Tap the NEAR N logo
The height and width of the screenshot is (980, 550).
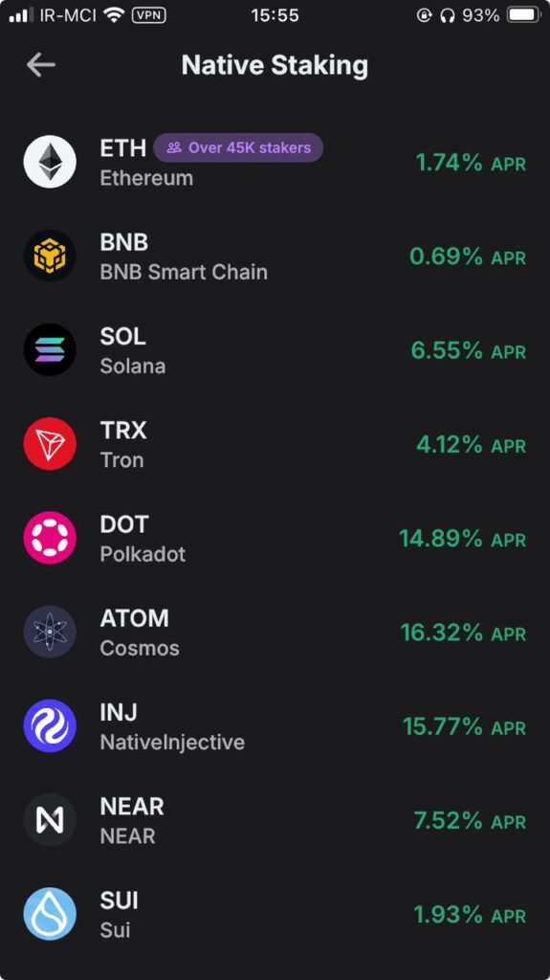pyautogui.click(x=50, y=820)
